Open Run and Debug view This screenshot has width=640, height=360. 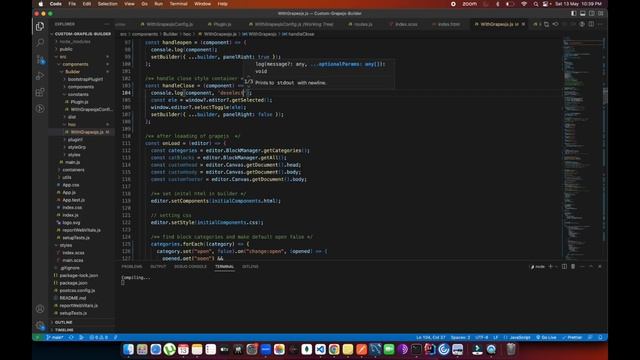pos(40,76)
